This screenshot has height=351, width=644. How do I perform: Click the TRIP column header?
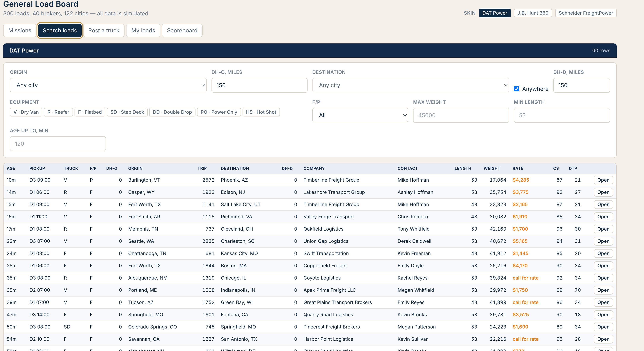(202, 168)
